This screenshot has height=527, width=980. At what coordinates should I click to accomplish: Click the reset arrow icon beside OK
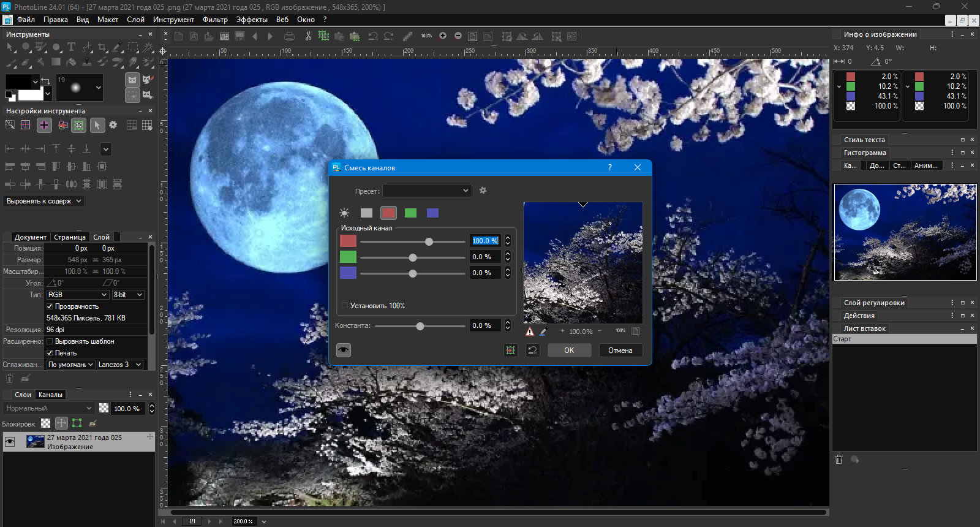532,351
